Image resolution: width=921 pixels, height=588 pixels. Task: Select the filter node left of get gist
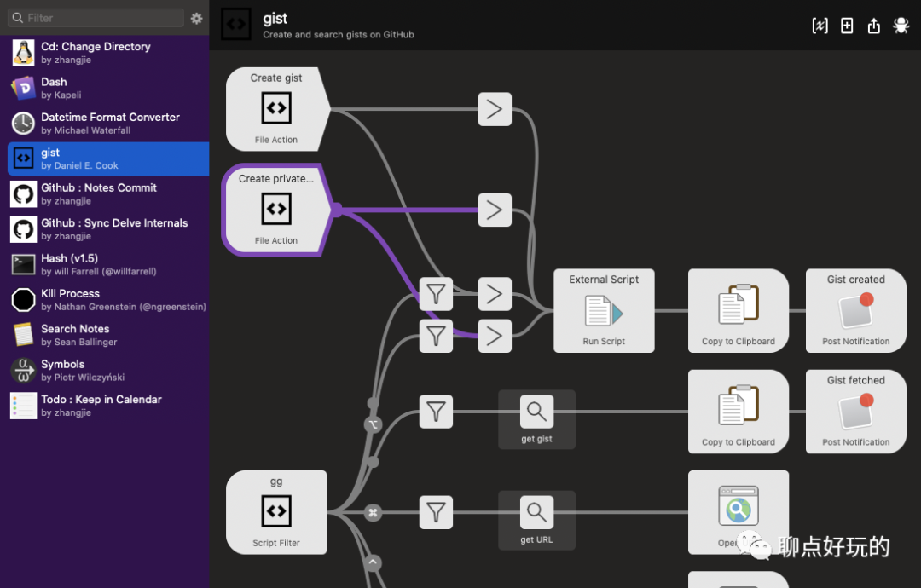click(436, 412)
